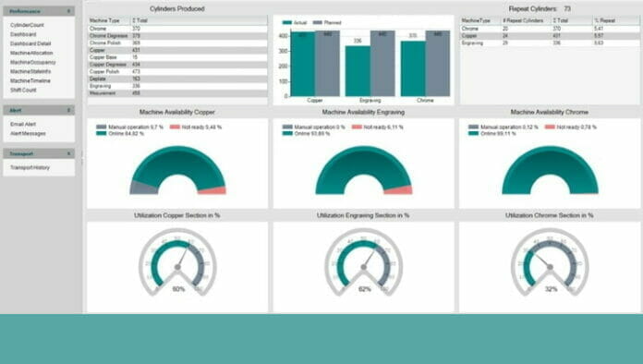This screenshot has width=643, height=364.
Task: Select Chrome Polish row in Cylinders Produced
Action: 177,42
